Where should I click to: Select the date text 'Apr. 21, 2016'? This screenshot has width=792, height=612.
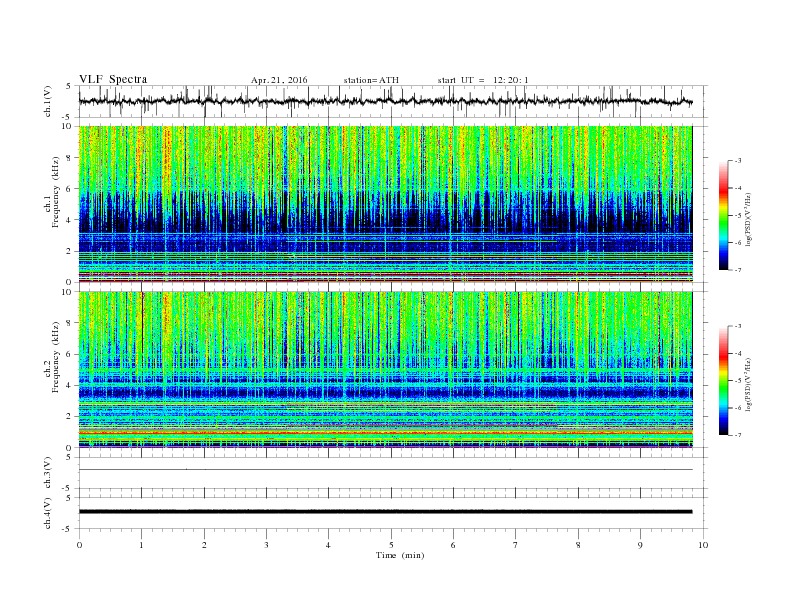(279, 80)
